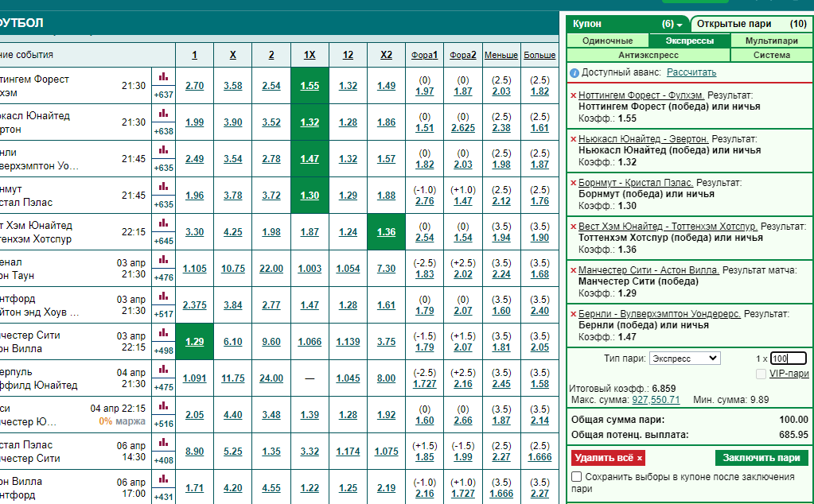Select X2 odds 7.30
Viewport: 814px width, 504px height.
pos(386,269)
